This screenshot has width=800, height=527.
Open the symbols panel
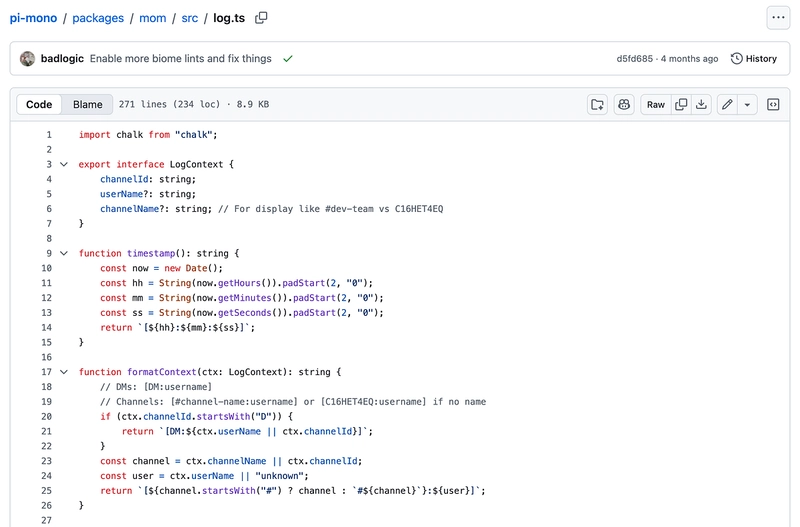click(773, 104)
